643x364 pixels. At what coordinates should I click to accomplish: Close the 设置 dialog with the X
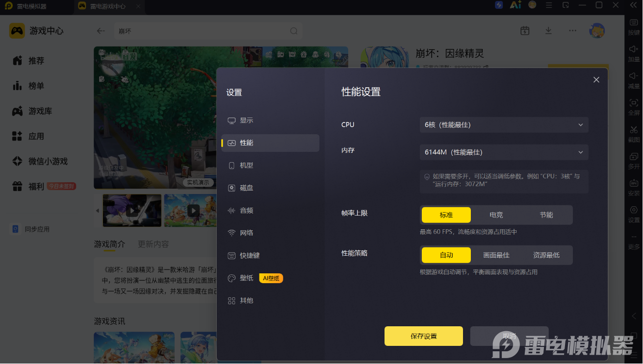click(596, 80)
